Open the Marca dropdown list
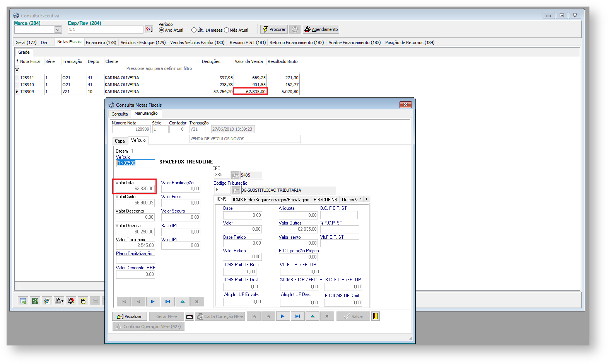Viewport: 608px width, 364px height. pos(58,30)
